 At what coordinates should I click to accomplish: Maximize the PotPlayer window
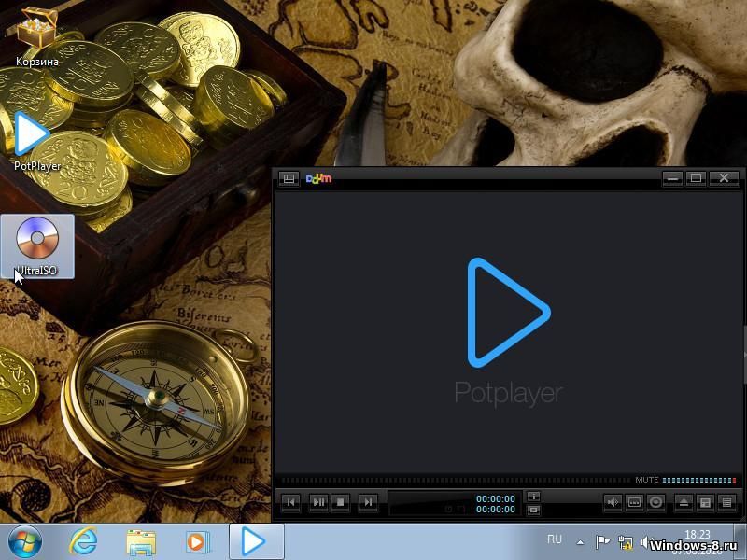coord(696,178)
